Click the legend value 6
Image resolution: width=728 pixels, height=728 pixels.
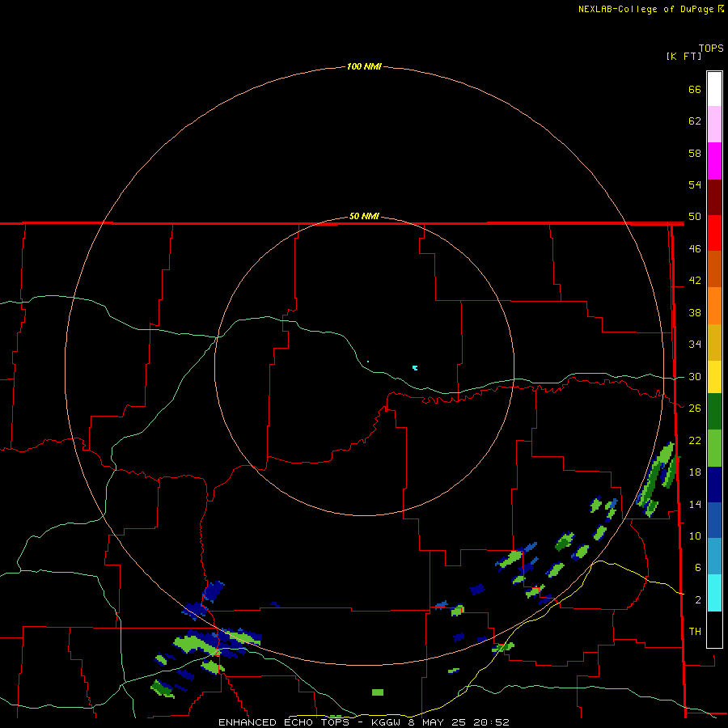698,568
